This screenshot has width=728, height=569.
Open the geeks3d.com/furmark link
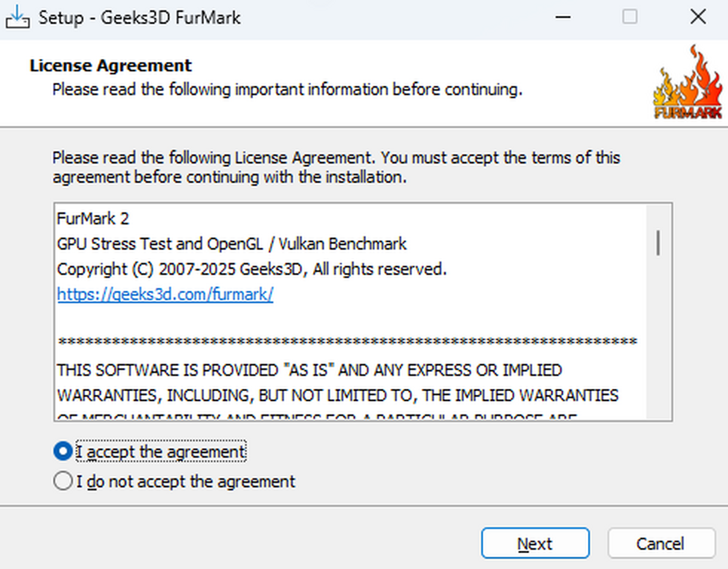tap(165, 294)
